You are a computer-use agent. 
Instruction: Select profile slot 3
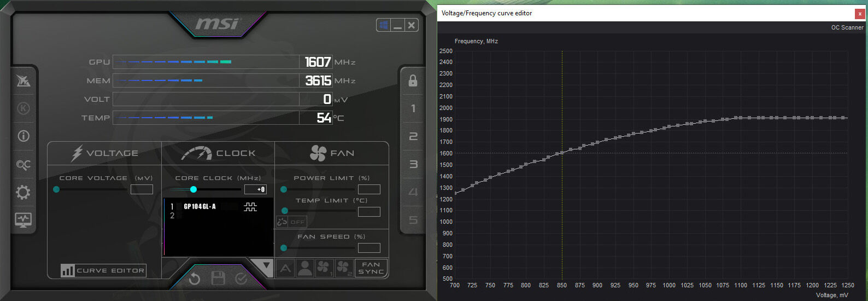click(413, 164)
